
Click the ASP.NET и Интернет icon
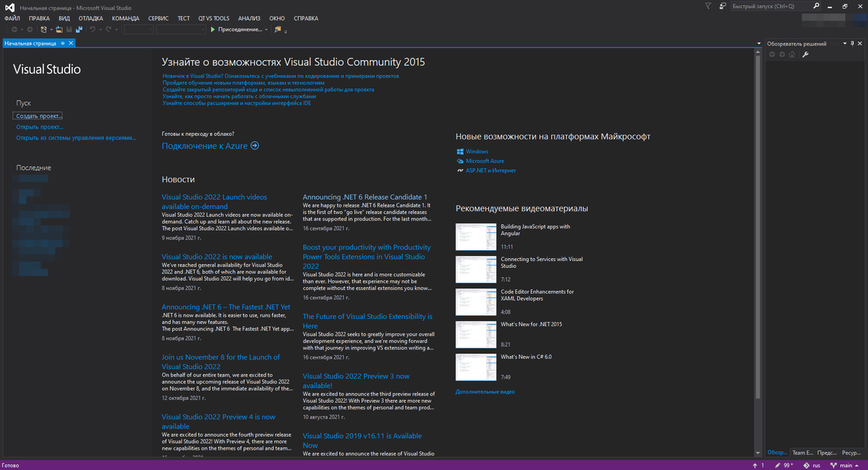(459, 171)
